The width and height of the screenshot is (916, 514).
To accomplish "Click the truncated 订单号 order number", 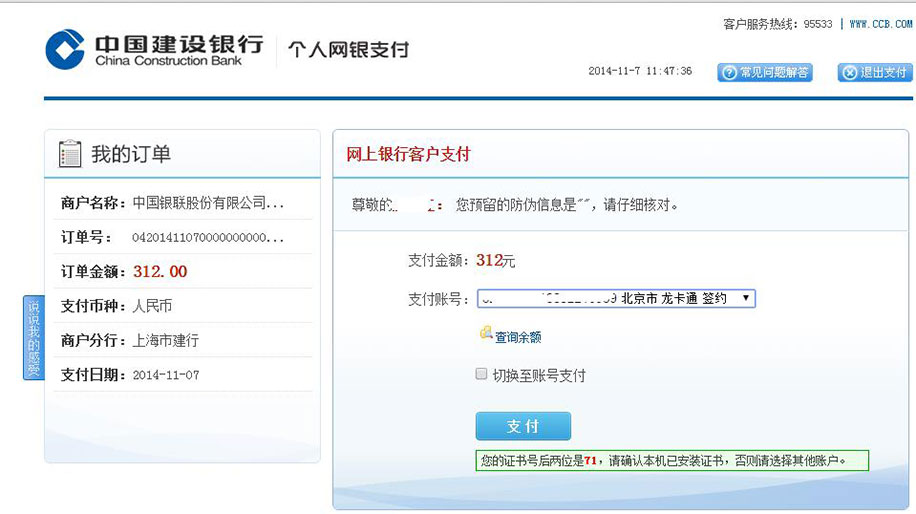I will click(208, 237).
